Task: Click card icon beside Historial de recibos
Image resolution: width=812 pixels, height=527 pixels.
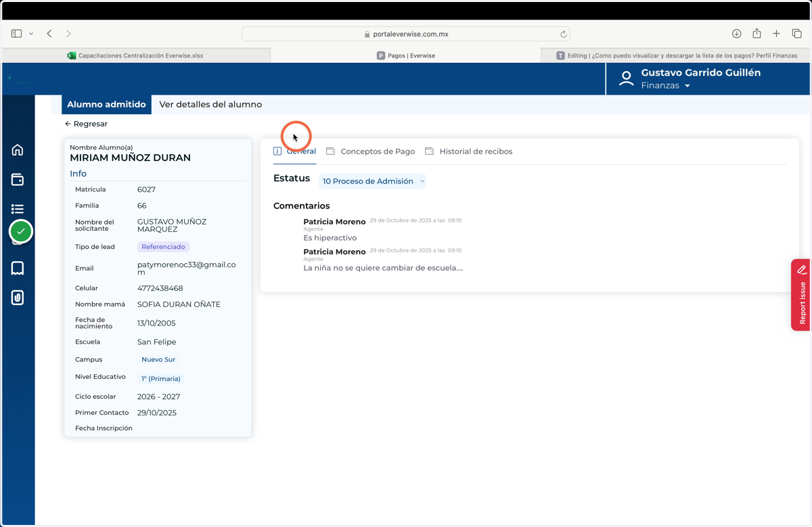Action: 429,151
